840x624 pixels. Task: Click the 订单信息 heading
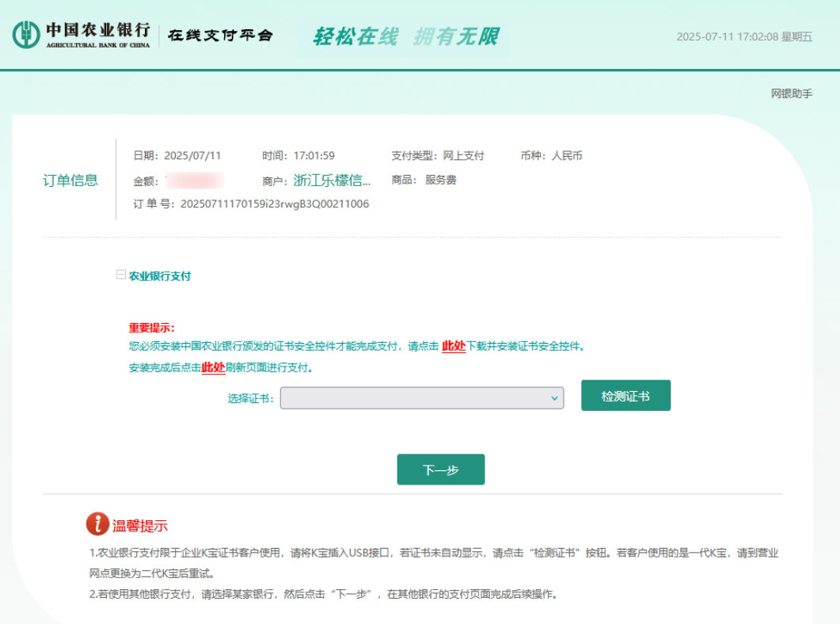pyautogui.click(x=70, y=181)
